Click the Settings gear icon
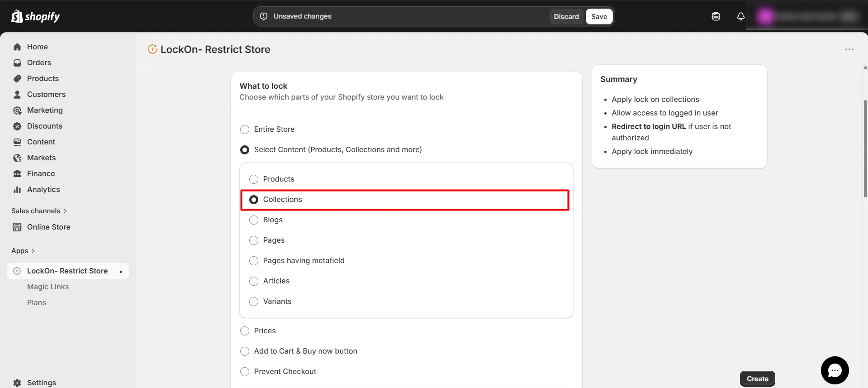The height and width of the screenshot is (388, 868). point(17,383)
